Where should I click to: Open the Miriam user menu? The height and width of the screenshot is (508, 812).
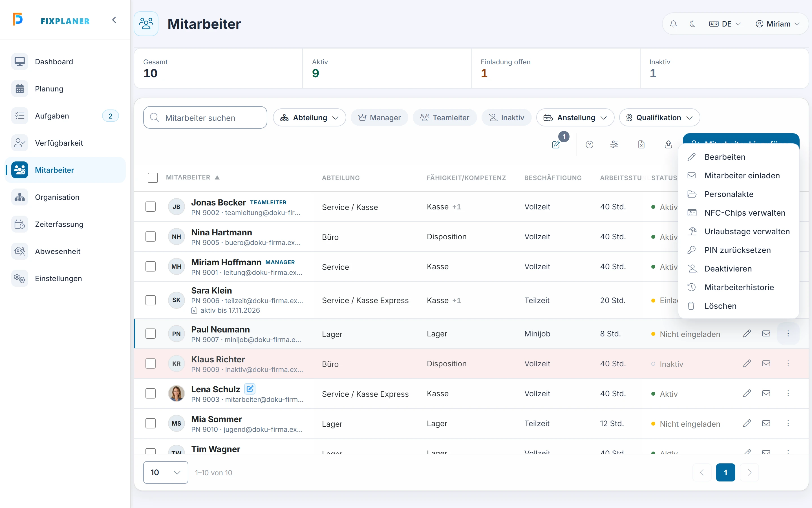tap(777, 24)
